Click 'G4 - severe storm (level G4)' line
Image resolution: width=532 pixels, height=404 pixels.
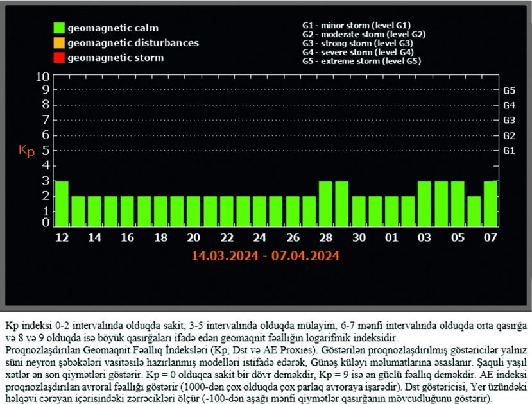click(x=358, y=52)
